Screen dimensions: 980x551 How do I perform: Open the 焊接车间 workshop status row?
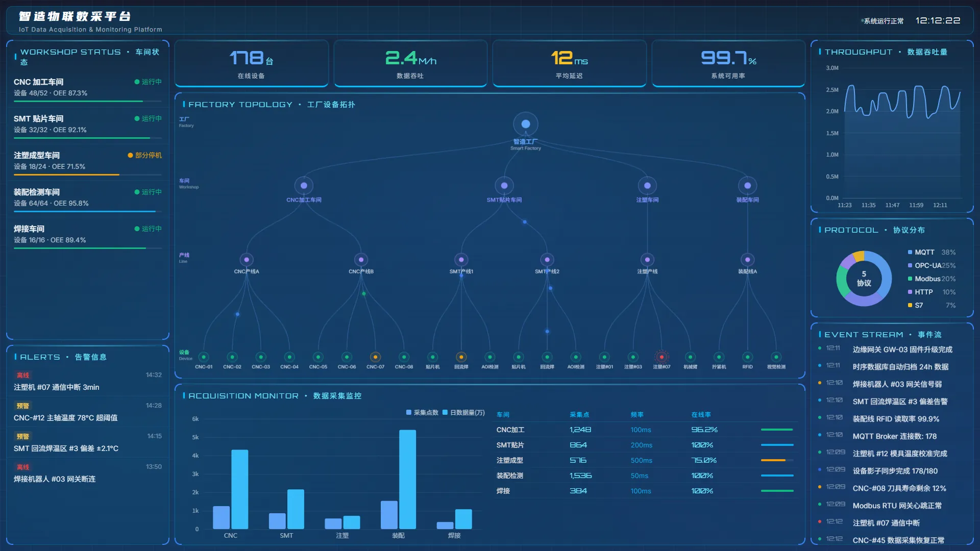tap(88, 235)
